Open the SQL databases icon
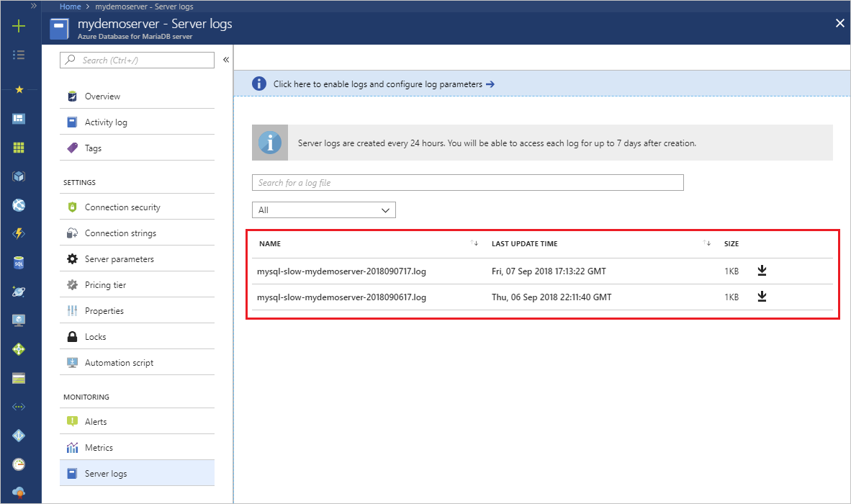The height and width of the screenshot is (504, 851). click(x=19, y=263)
